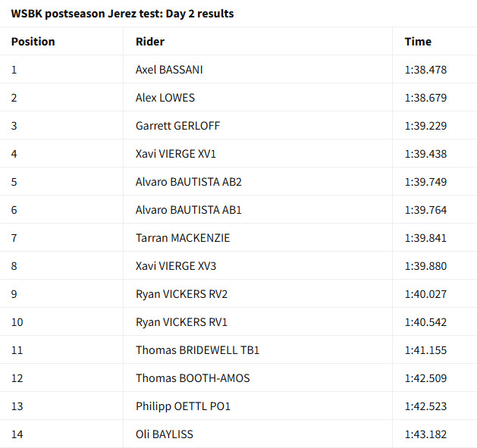The image size is (477, 448).
Task: Click the Ryan VICKERS RV1 entry
Action: 181,322
